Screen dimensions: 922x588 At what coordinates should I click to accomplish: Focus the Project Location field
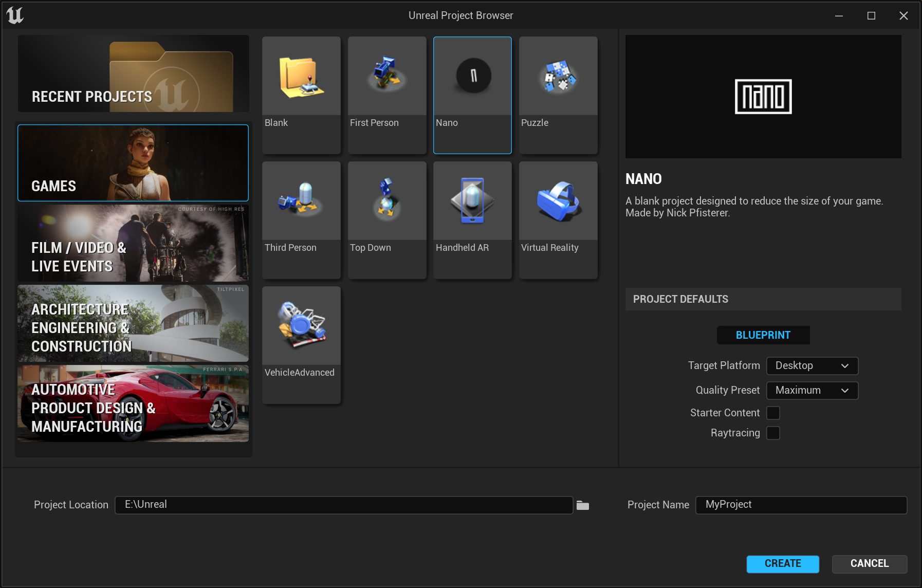pos(344,505)
